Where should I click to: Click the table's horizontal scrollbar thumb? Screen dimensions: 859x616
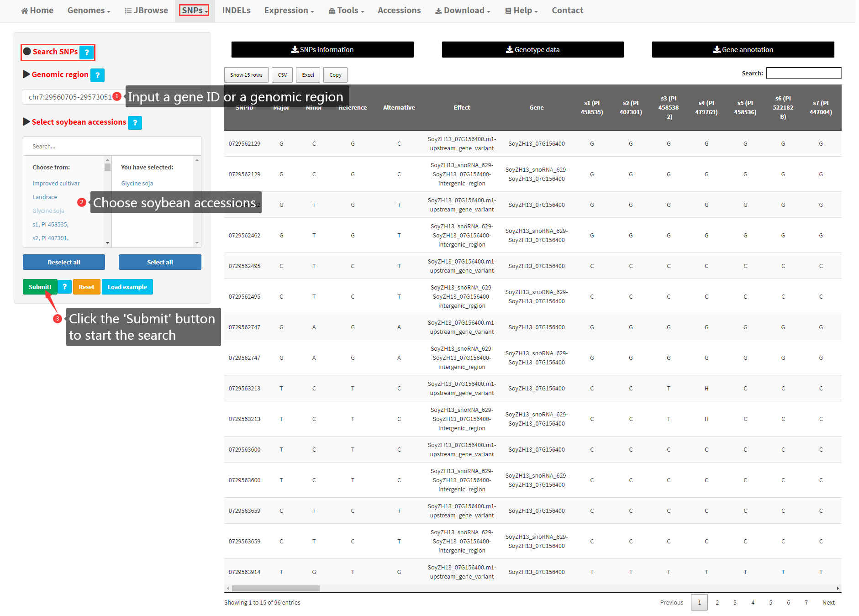pos(275,588)
